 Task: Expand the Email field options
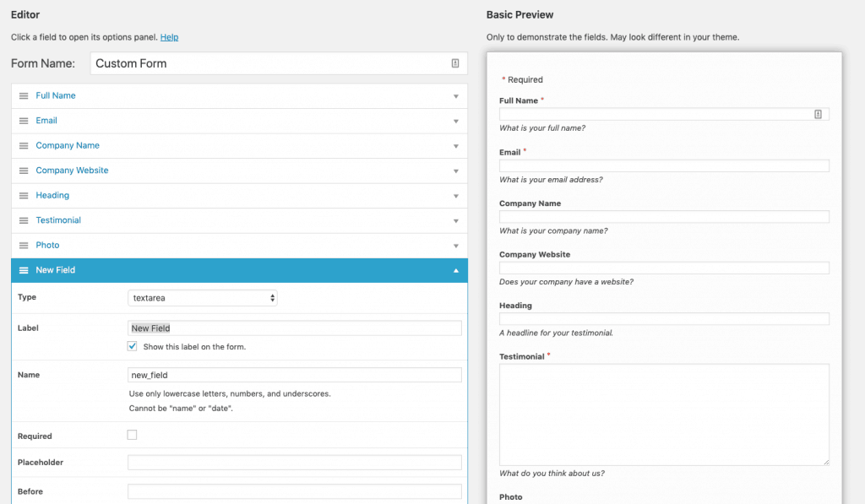coord(454,120)
